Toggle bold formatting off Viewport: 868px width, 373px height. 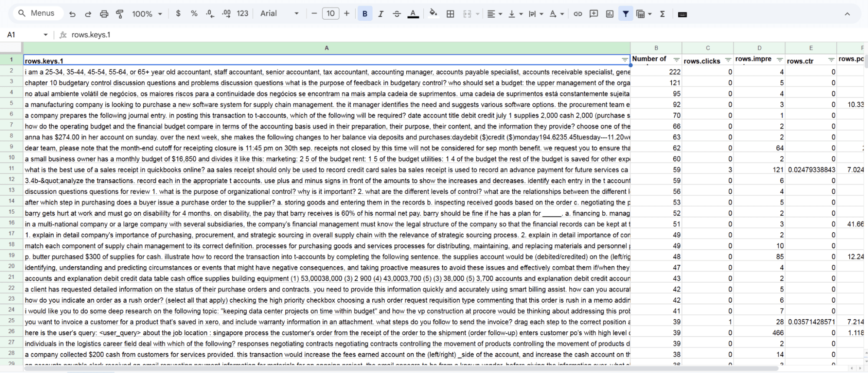365,14
